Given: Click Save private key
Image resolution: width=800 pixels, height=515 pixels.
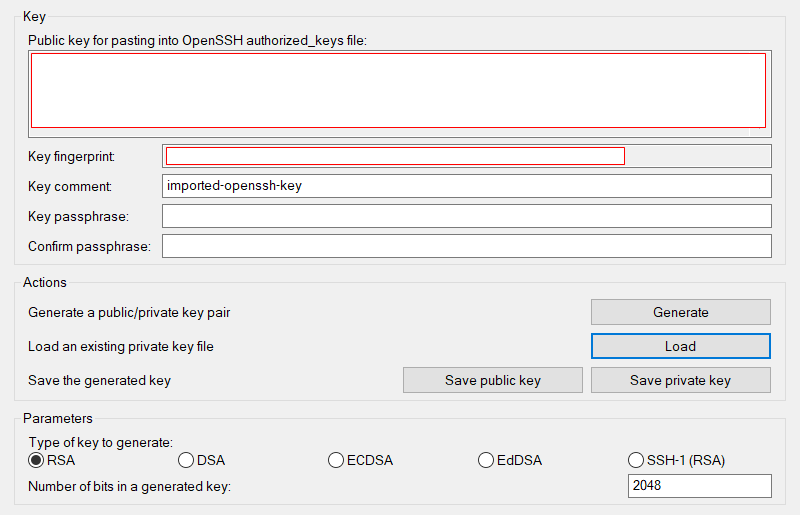Looking at the screenshot, I should (681, 380).
